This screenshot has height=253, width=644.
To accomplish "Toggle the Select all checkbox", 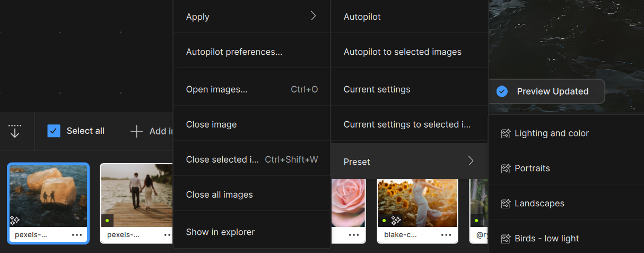I will 54,131.
